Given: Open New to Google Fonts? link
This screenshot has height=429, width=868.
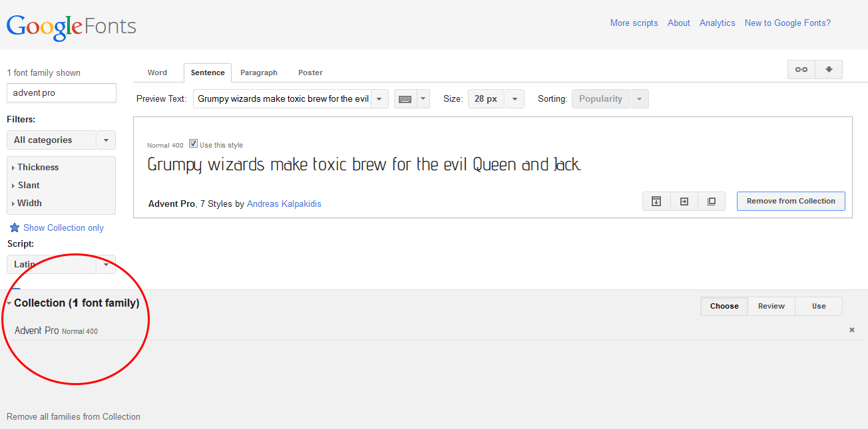Looking at the screenshot, I should (787, 23).
